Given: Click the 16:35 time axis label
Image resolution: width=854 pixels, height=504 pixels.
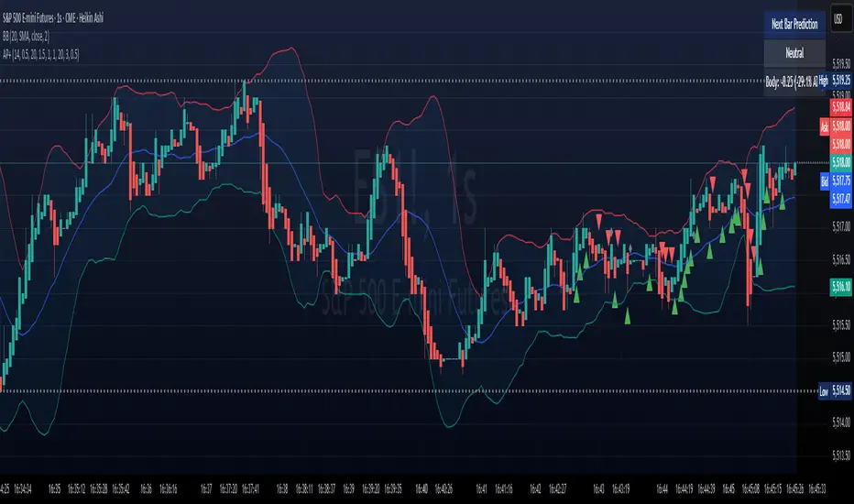Looking at the screenshot, I should pos(54,488).
